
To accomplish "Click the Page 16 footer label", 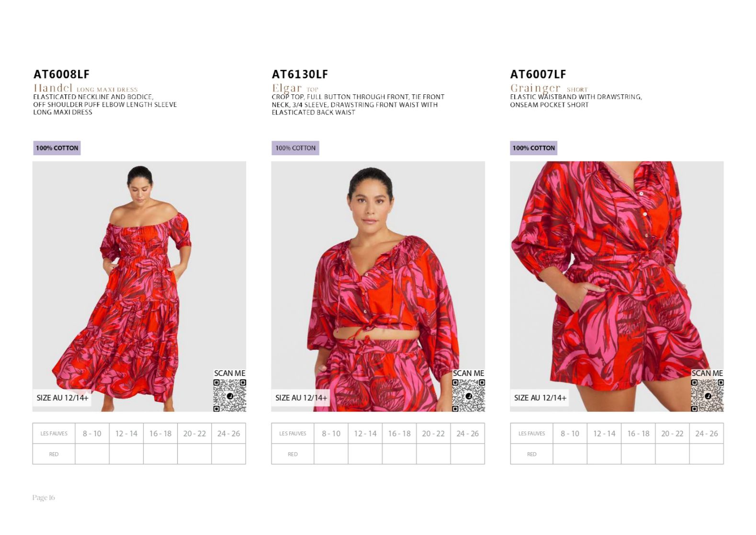I will [x=44, y=498].
